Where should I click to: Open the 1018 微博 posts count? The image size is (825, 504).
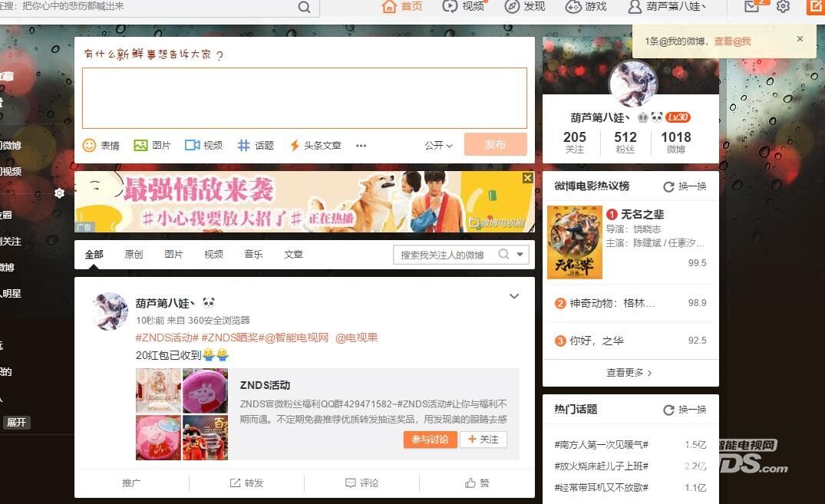pos(676,142)
